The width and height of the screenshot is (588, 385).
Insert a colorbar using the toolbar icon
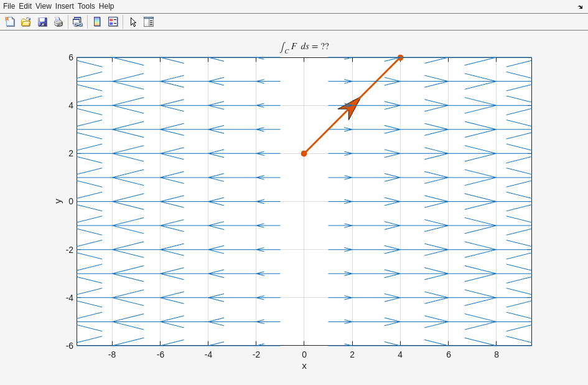click(97, 22)
